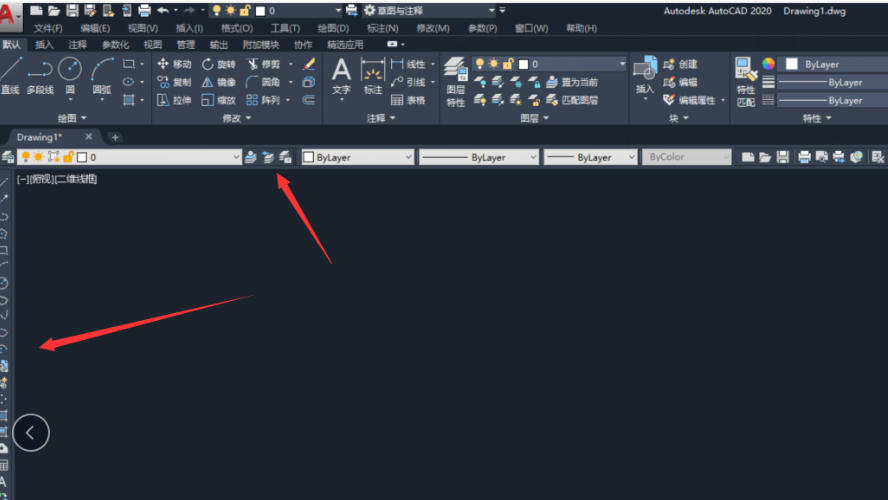Click the Rectangle tool icon in the Draw panel
The width and height of the screenshot is (888, 500).
click(129, 64)
